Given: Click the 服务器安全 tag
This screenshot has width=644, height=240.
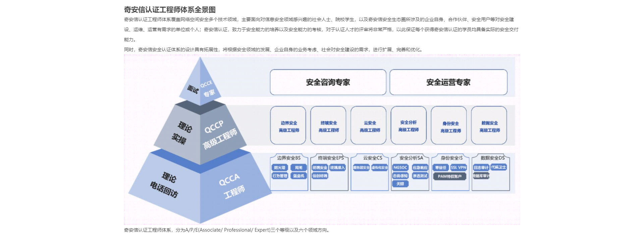Looking at the screenshot, I should [x=361, y=168].
